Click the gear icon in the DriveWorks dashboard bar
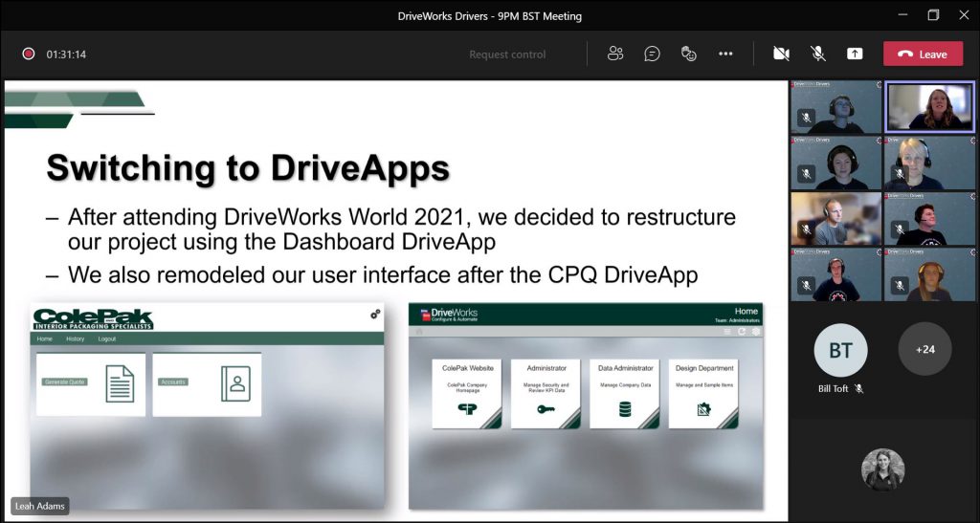 click(756, 332)
